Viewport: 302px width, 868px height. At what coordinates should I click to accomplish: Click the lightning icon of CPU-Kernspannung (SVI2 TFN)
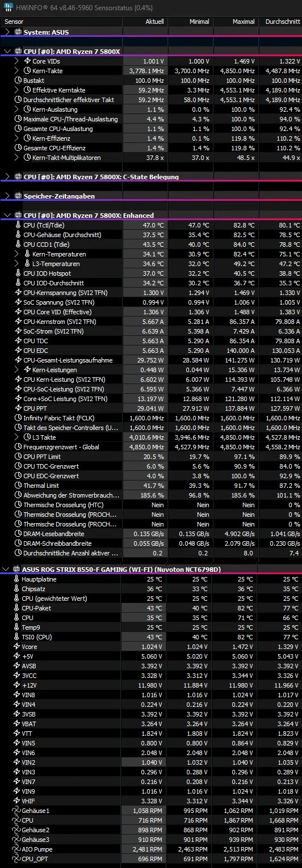tap(17, 293)
